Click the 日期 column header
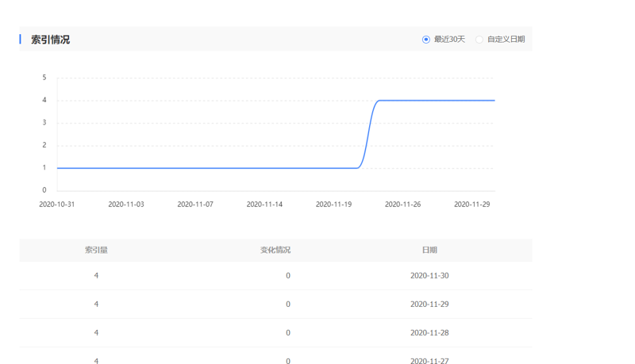This screenshot has height=364, width=635. pyautogui.click(x=429, y=250)
